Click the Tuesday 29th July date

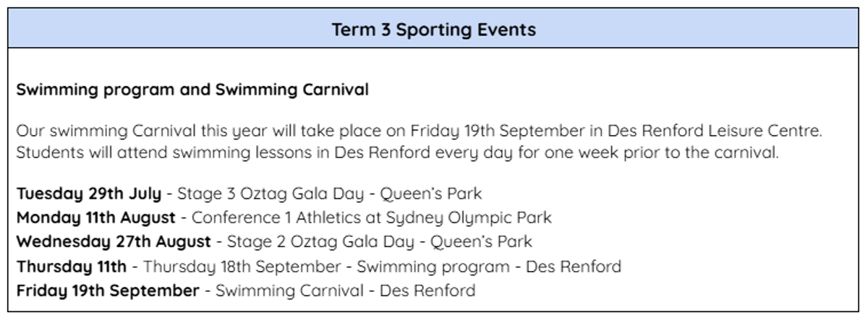89,194
